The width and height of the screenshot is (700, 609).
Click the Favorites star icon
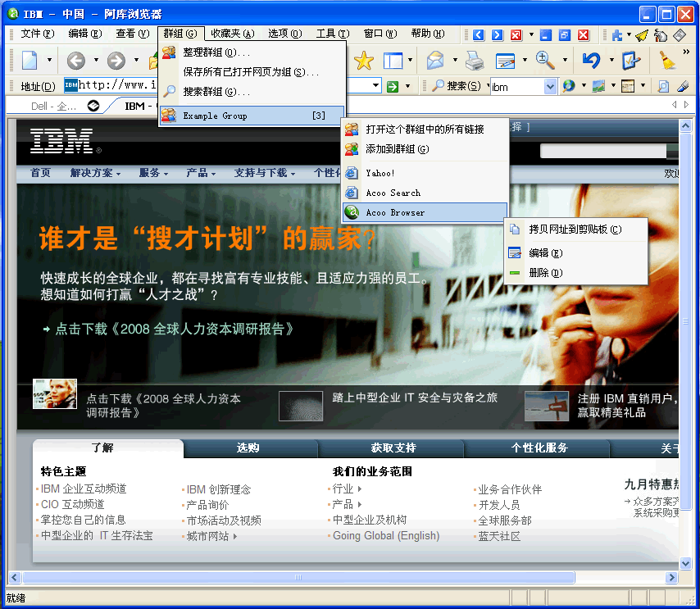tap(363, 61)
